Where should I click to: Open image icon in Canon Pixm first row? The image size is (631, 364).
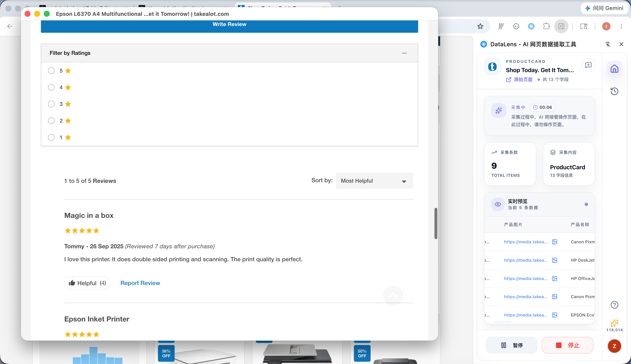click(555, 242)
